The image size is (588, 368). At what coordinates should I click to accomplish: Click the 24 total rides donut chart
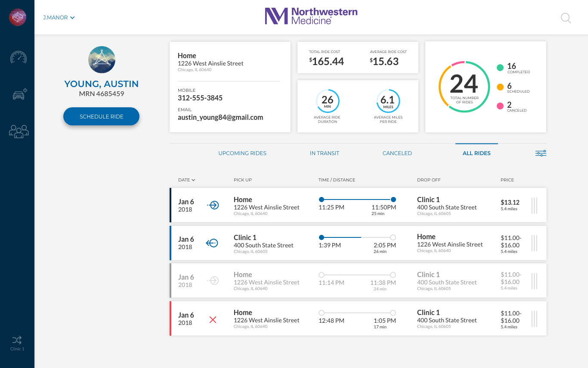coord(464,87)
